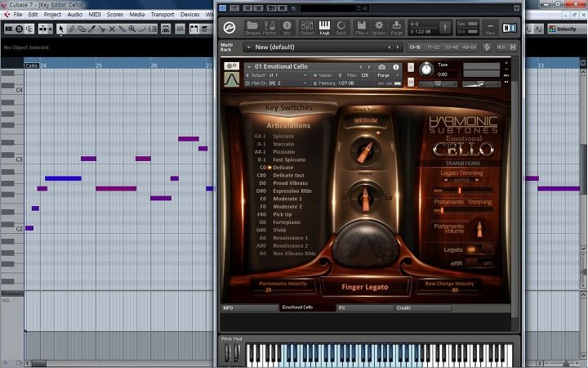Click the instrument info circle icon

[395, 67]
